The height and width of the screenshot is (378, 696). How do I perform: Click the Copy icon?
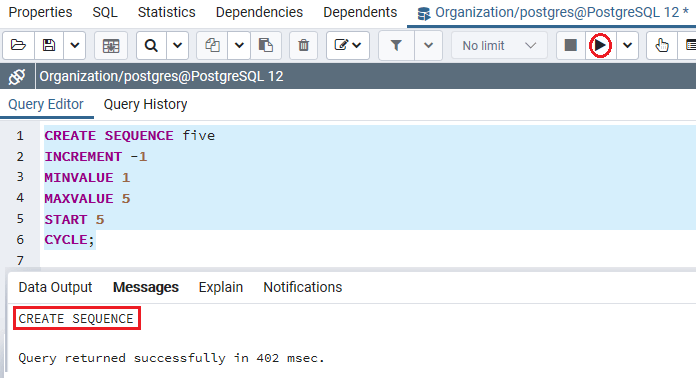click(x=212, y=45)
